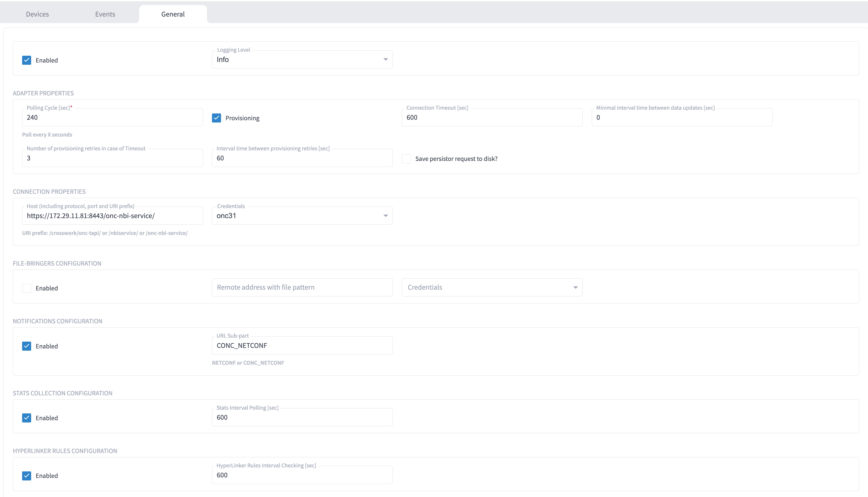The height and width of the screenshot is (497, 868).
Task: Click the onc31 dropdown arrow icon
Action: (386, 216)
